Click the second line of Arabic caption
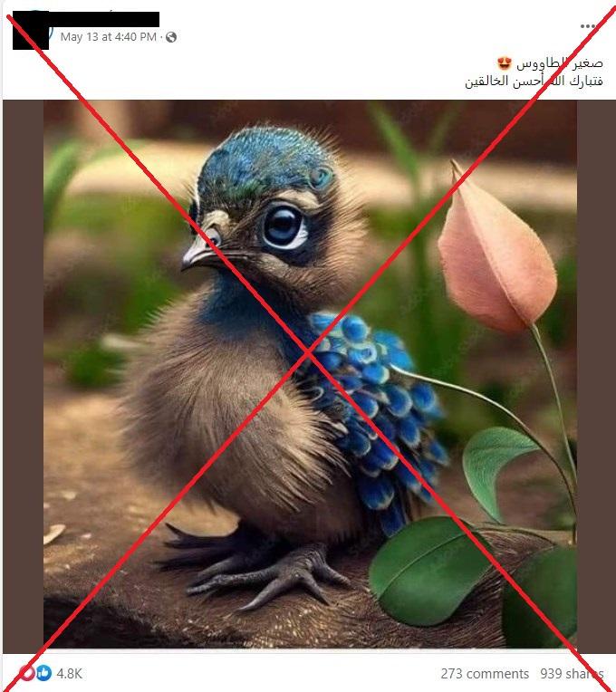Viewport: 616px width, 692px height. pyautogui.click(x=534, y=82)
